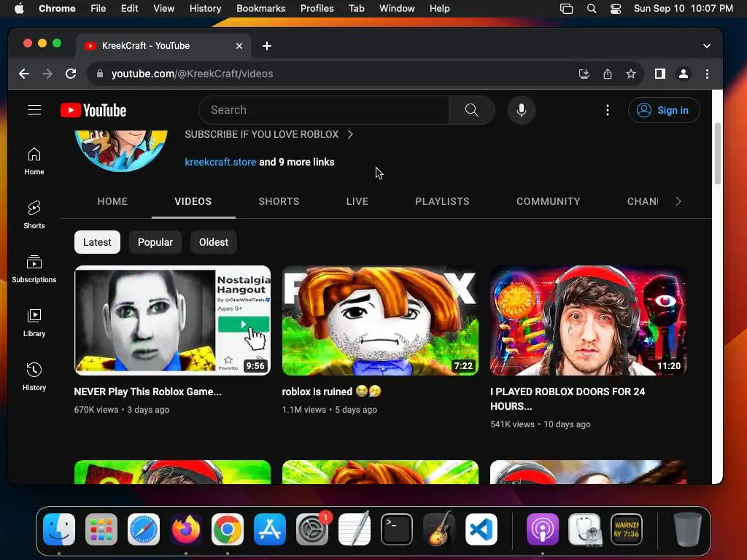Click title 'I PLAYED ROBLOX DOORS FOR 24 HOURS...'
The width and height of the screenshot is (747, 560).
pyautogui.click(x=568, y=399)
